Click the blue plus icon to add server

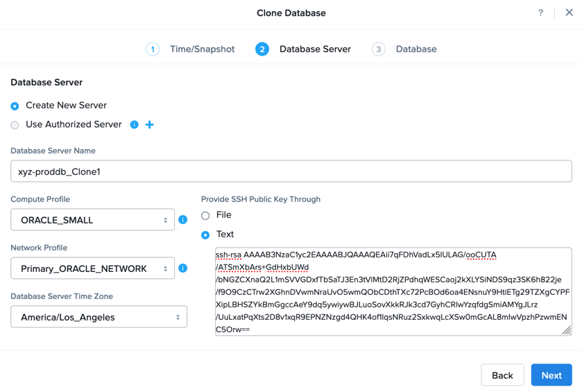(150, 125)
